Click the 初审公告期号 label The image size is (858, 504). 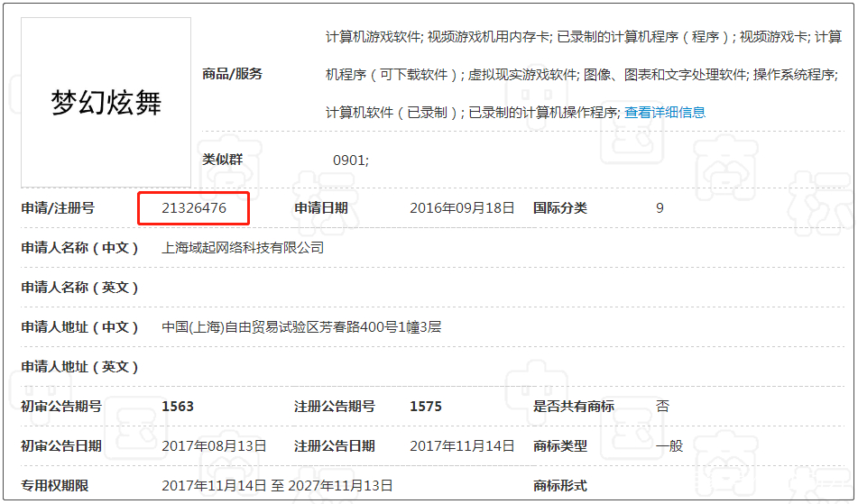(x=61, y=406)
